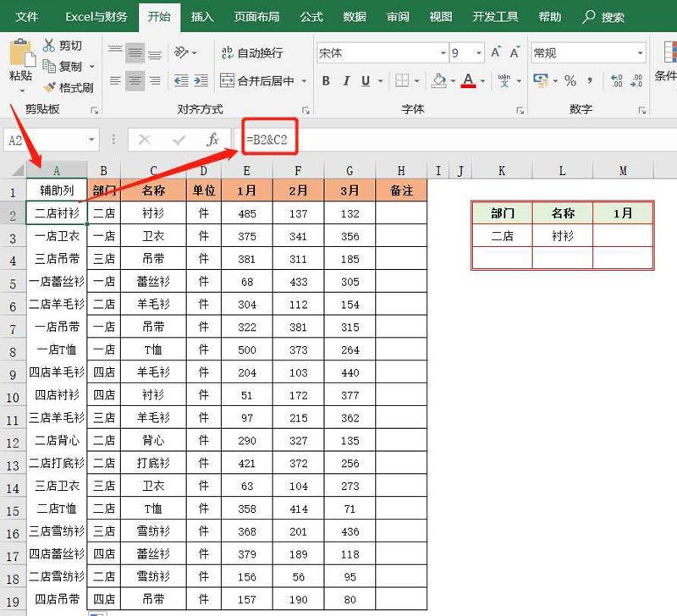Switch to Excel与财务 tab
This screenshot has height=616, width=677.
[96, 17]
